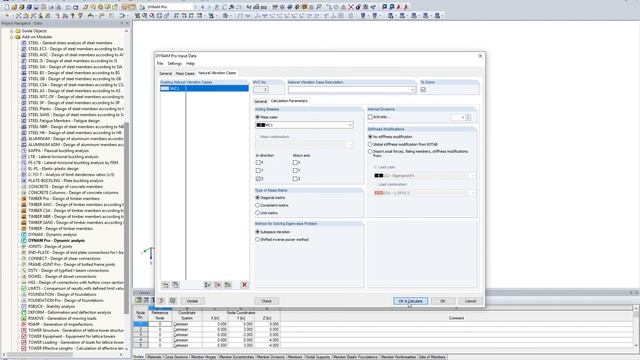Open Materials table tab at bottom
Image resolution: width=640 pixels, height=360 pixels.
coord(154,357)
